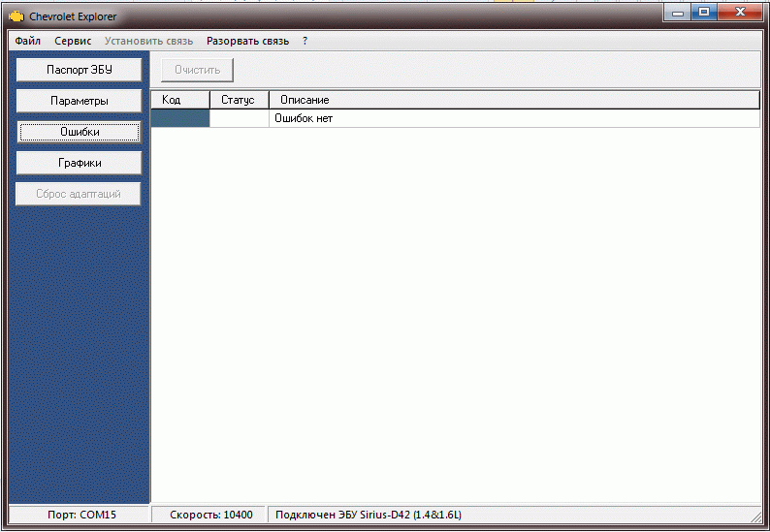Click the 'Скорость: 10400' status entry
The image size is (770, 532).
tap(209, 515)
